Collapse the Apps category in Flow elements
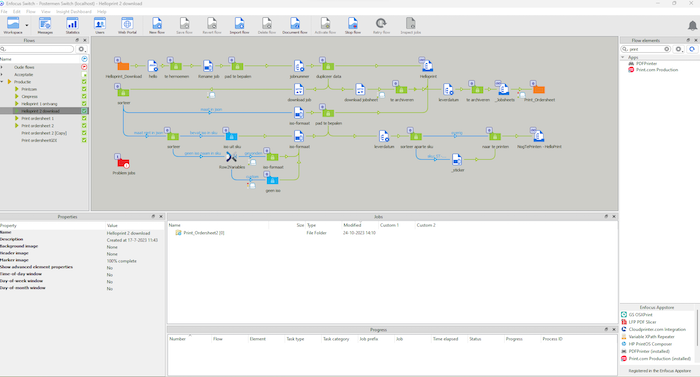Viewport: 700px width, 377px height. [623, 57]
